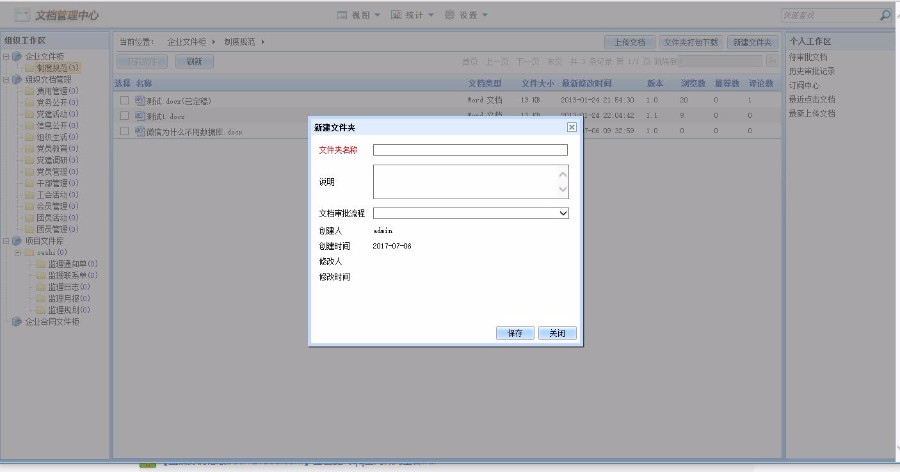Viewport: 900px width, 472px height.
Task: Tick the checkbox next to 测试1.docx
Action: 124,116
